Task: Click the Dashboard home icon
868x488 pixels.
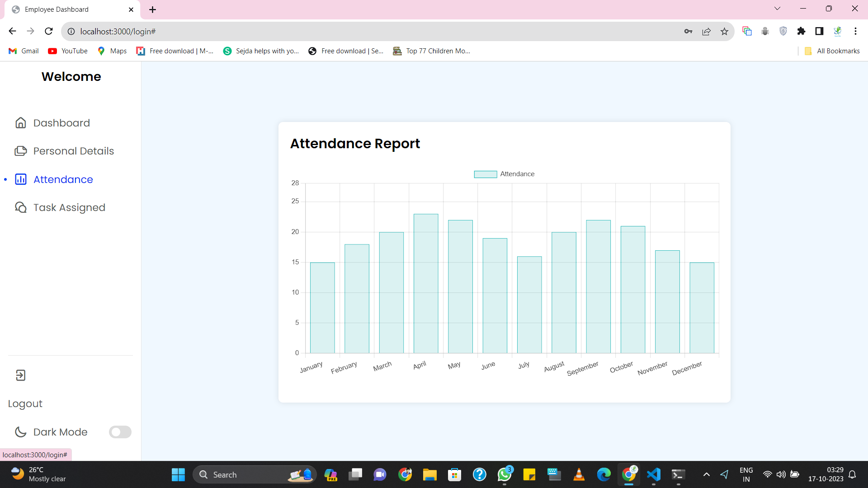Action: pyautogui.click(x=21, y=123)
